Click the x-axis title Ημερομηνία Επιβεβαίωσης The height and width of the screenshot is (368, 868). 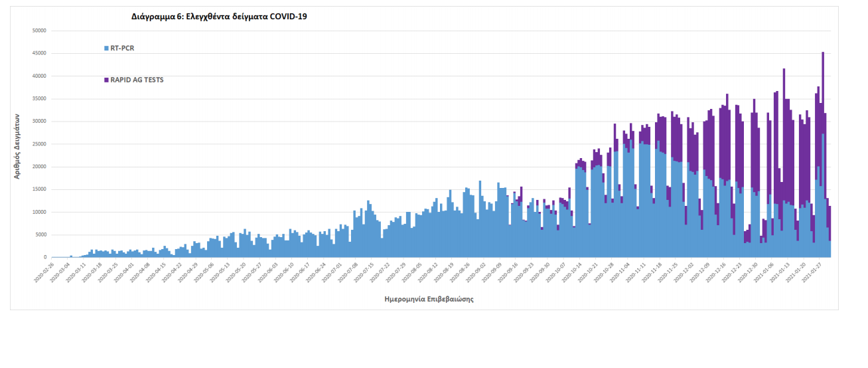point(429,299)
